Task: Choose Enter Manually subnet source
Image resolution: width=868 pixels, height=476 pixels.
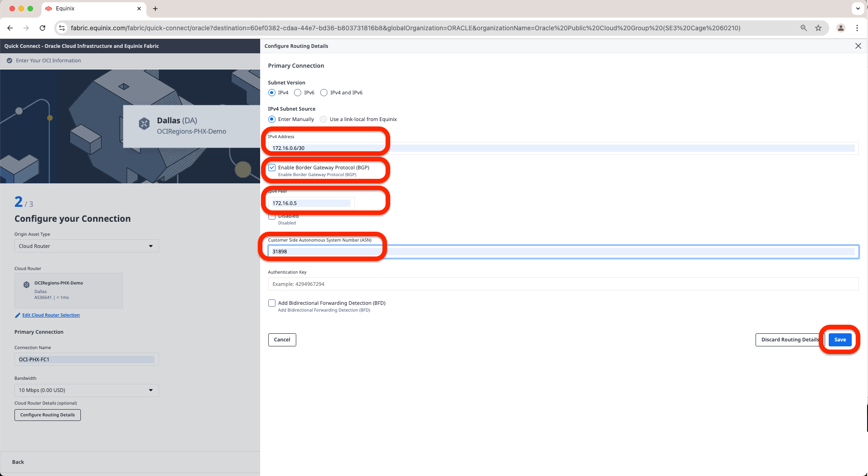Action: [x=272, y=119]
